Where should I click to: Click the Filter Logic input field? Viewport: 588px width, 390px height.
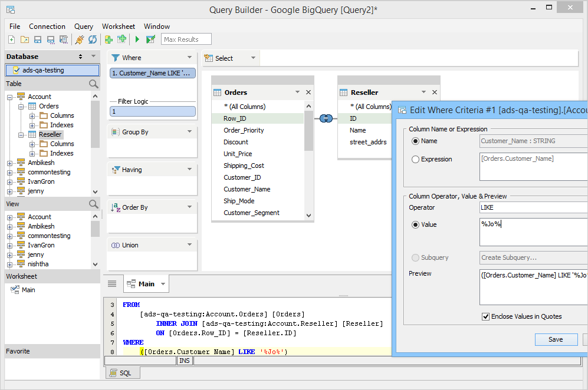[x=153, y=111]
